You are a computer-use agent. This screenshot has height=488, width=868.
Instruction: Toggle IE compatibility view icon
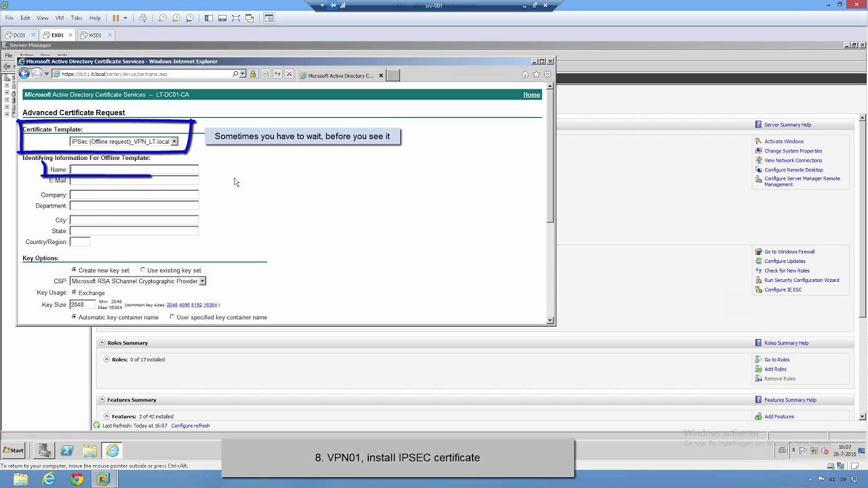pos(266,74)
